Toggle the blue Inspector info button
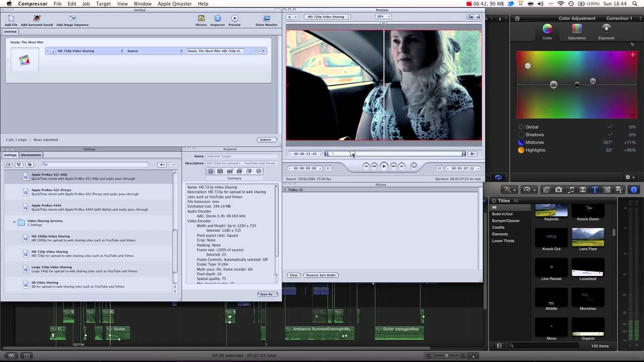 pyautogui.click(x=633, y=190)
